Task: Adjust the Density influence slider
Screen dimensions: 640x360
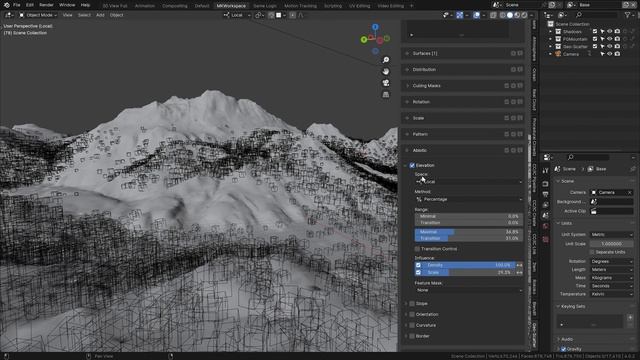Action: pos(469,265)
